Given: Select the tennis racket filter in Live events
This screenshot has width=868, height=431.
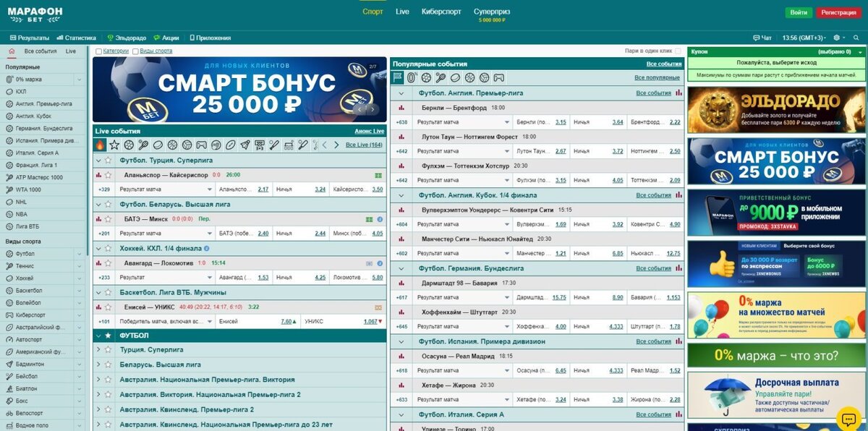Looking at the screenshot, I should (x=142, y=145).
